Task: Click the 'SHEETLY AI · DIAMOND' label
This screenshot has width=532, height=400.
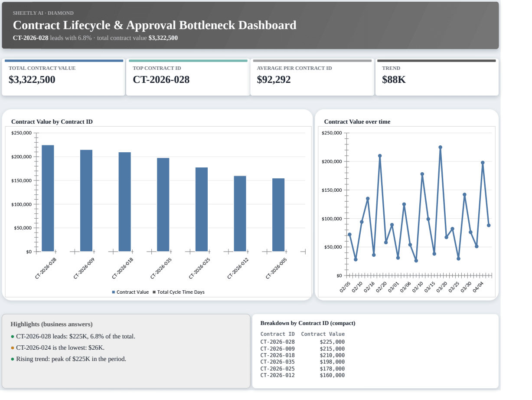Action: (43, 13)
